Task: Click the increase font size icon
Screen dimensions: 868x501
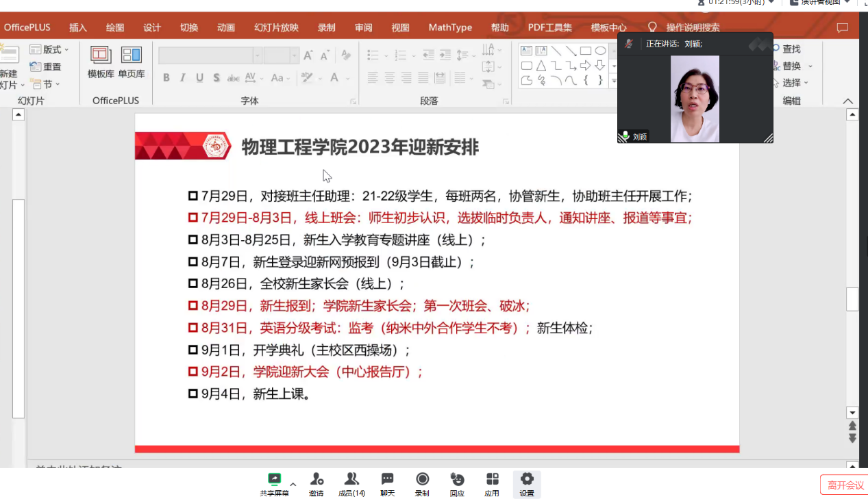Action: point(308,55)
